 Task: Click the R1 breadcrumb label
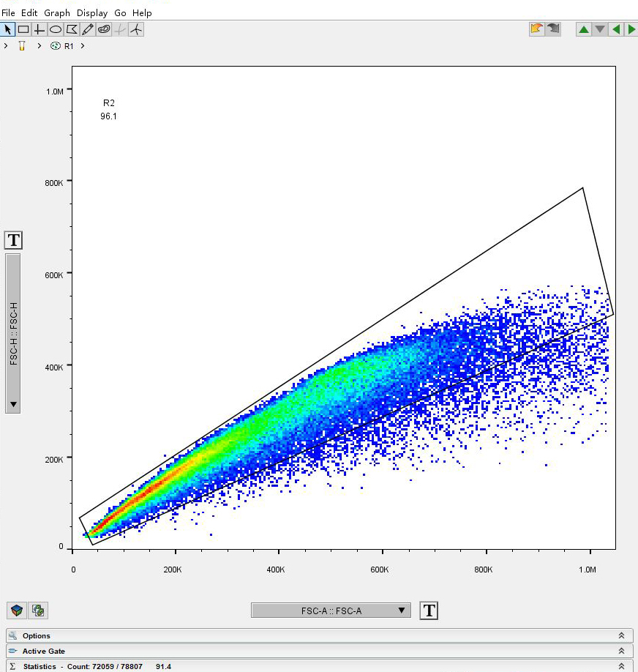pyautogui.click(x=69, y=46)
